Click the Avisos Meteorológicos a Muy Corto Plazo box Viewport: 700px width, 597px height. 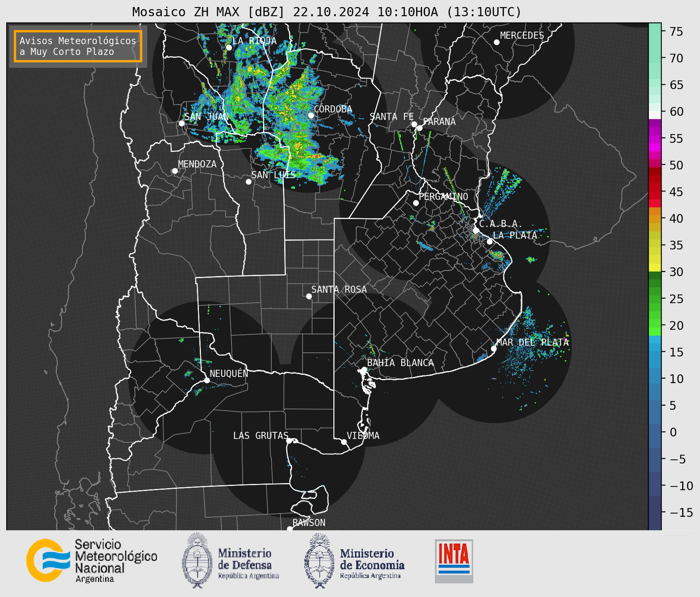point(78,46)
